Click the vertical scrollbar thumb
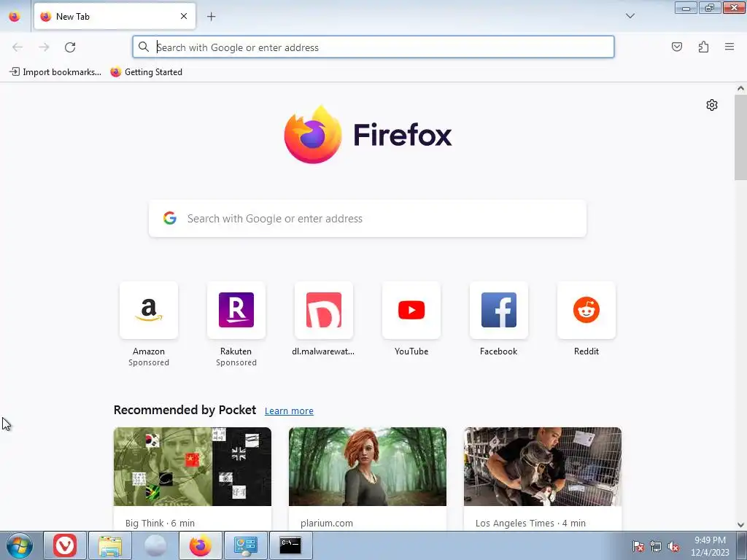Image resolution: width=747 pixels, height=560 pixels. 740,137
